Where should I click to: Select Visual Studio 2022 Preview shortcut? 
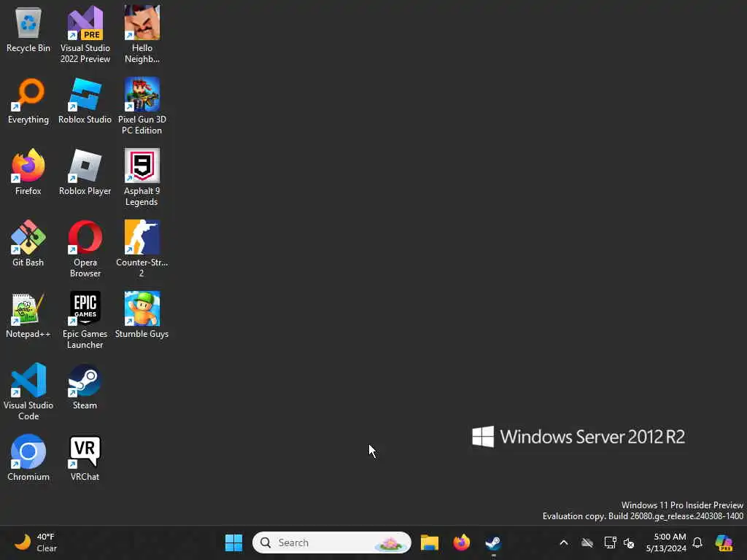[x=85, y=34]
